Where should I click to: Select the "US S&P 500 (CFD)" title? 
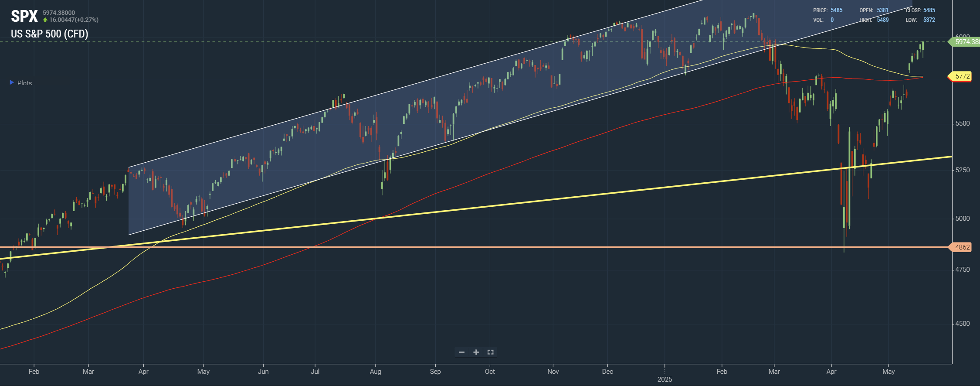coord(50,34)
